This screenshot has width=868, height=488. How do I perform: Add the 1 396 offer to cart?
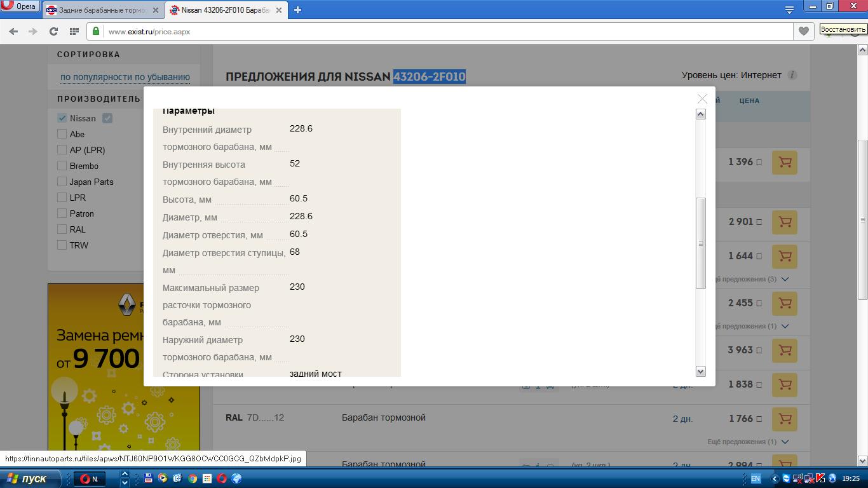pyautogui.click(x=785, y=163)
